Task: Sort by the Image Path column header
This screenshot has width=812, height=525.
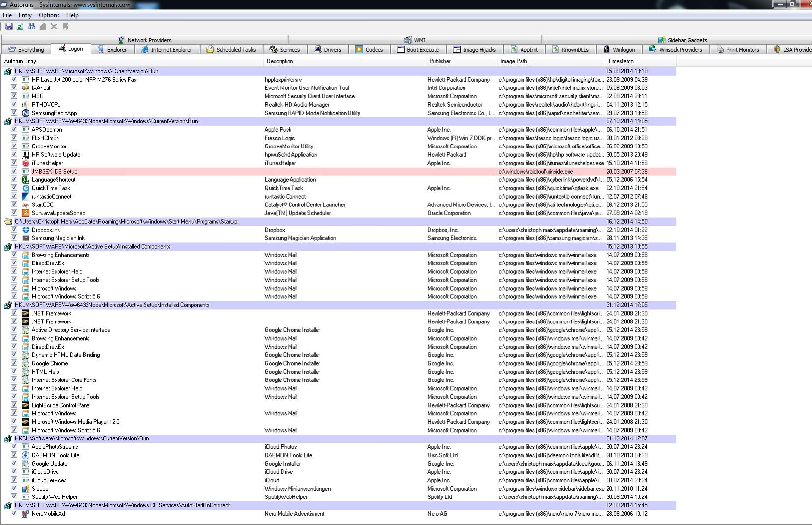Action: point(551,61)
